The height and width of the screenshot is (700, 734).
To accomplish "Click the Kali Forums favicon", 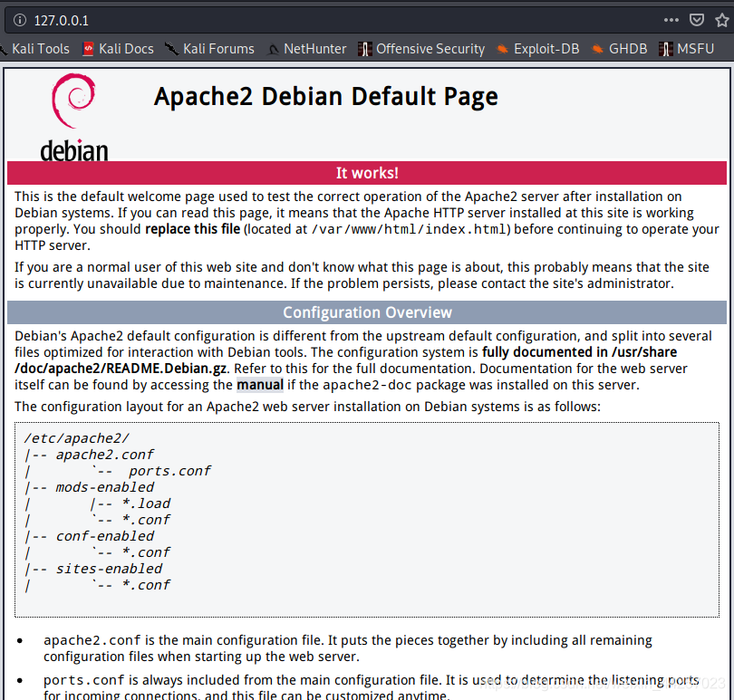I will click(172, 49).
